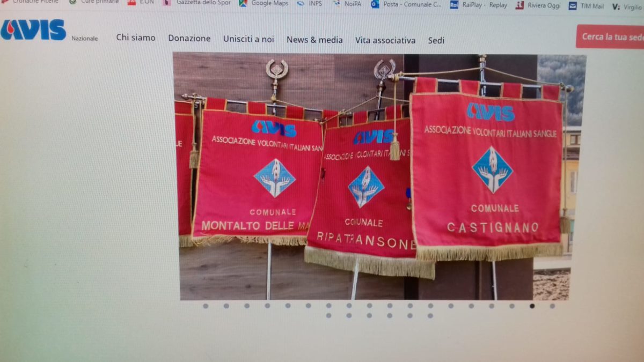Expand the Vita associativa navigation menu

tap(385, 40)
